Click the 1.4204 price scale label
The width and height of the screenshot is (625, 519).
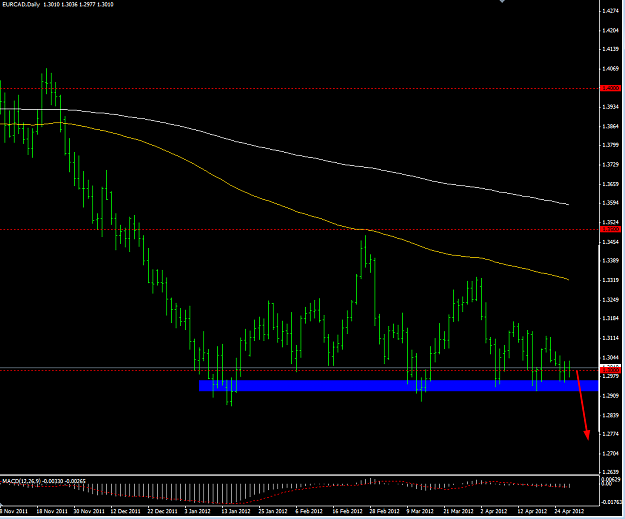(x=611, y=31)
